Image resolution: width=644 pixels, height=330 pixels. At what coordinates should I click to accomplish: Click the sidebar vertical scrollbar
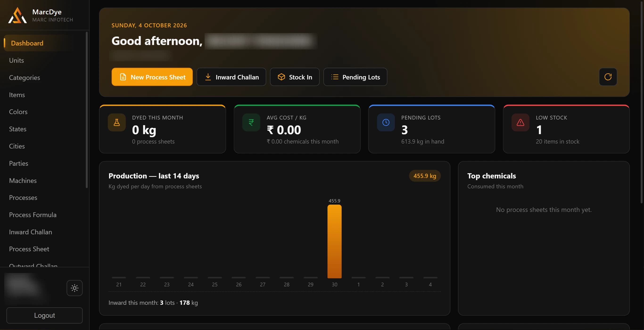(x=87, y=110)
